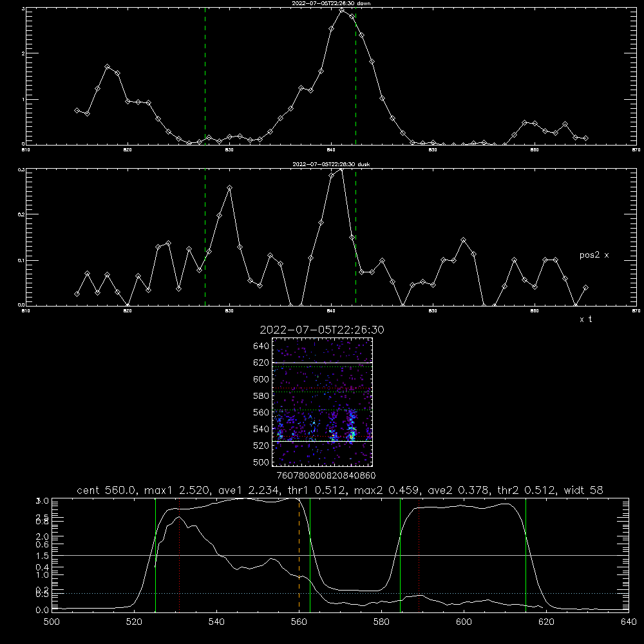This screenshot has width=644, height=644.
Task: Click the heatmap y-axis label '560'
Action: [261, 412]
